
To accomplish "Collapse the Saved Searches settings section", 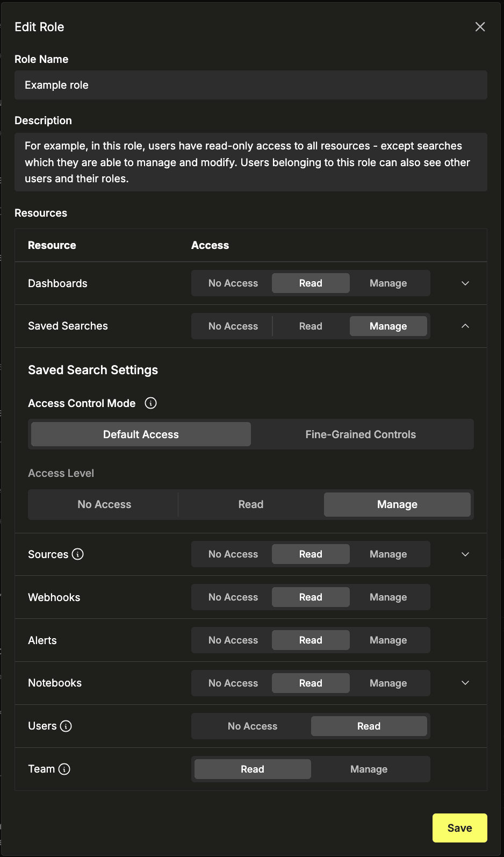I will coord(465,326).
